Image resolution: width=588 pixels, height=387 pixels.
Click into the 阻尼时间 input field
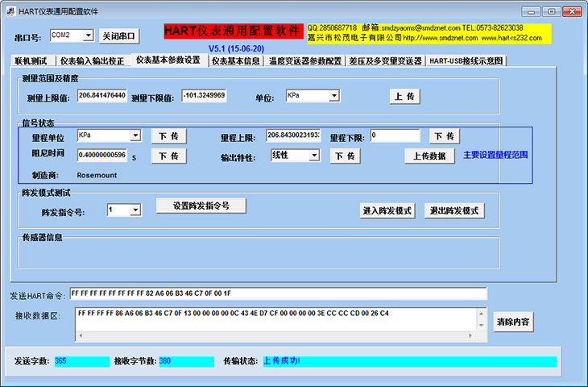(x=102, y=155)
